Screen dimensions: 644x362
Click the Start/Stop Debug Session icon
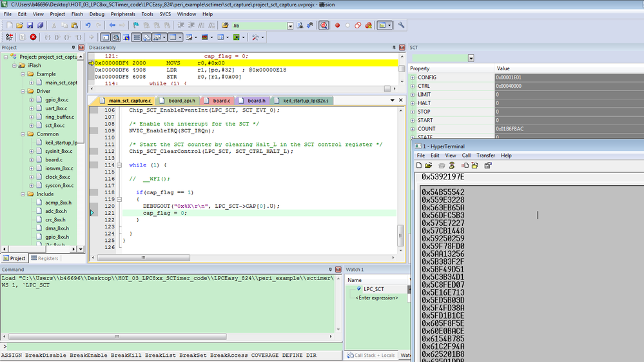(324, 25)
